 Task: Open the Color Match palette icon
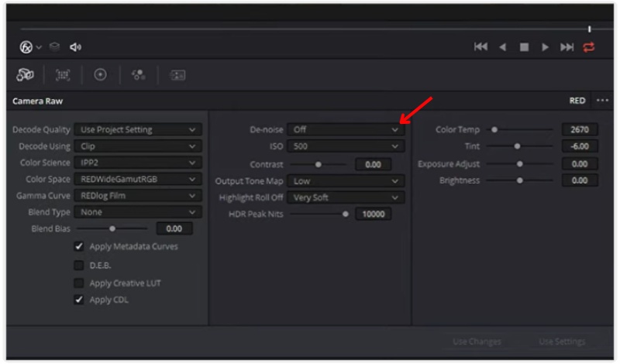pyautogui.click(x=64, y=75)
